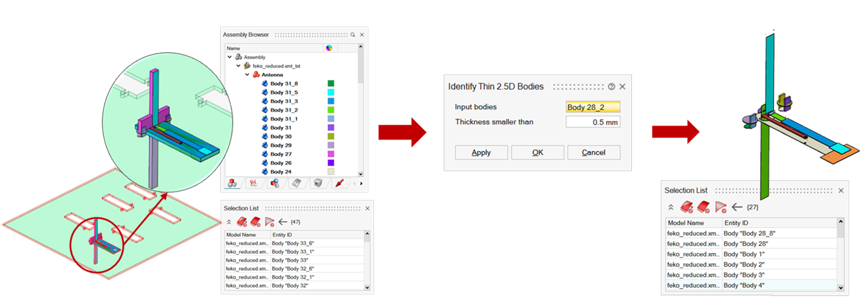Image resolution: width=868 pixels, height=304 pixels.
Task: Click the search icon in Assembly Browser
Action: pos(353,34)
